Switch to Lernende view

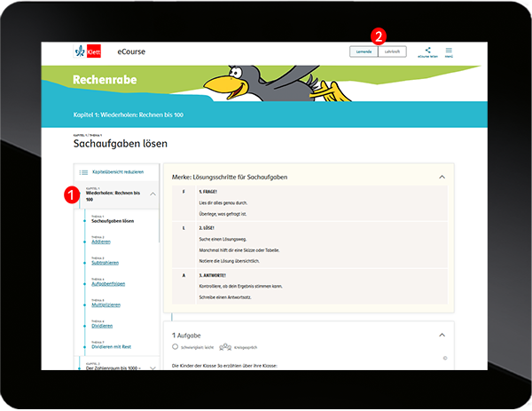[364, 51]
